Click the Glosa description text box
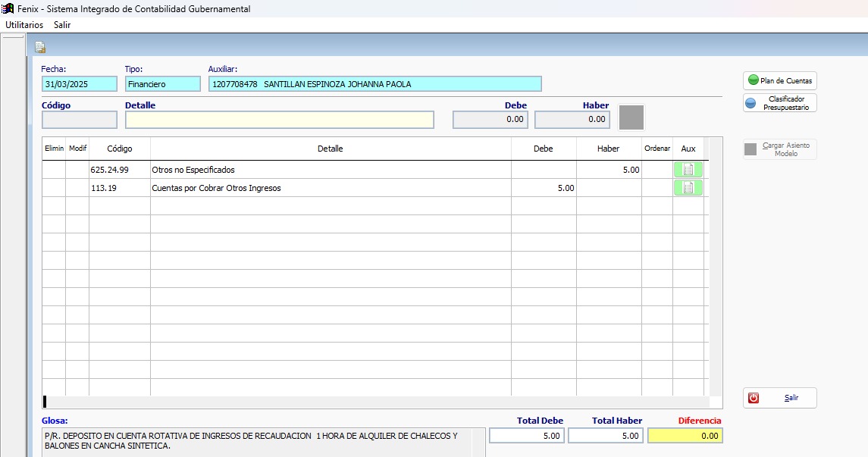This screenshot has width=868, height=457. [x=262, y=441]
